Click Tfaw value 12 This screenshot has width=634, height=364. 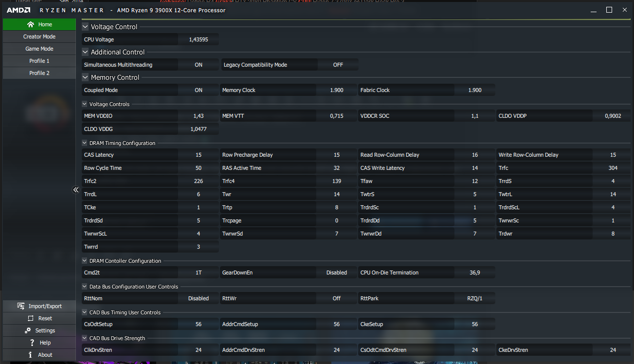coord(475,181)
